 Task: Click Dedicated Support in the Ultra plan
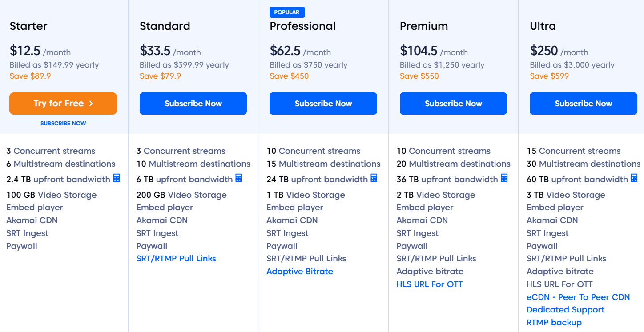(x=565, y=309)
